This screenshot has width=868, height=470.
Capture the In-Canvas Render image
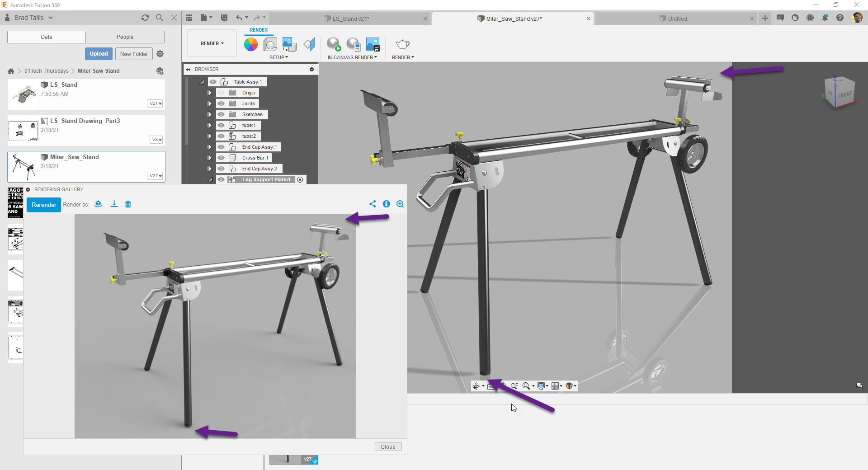point(373,44)
